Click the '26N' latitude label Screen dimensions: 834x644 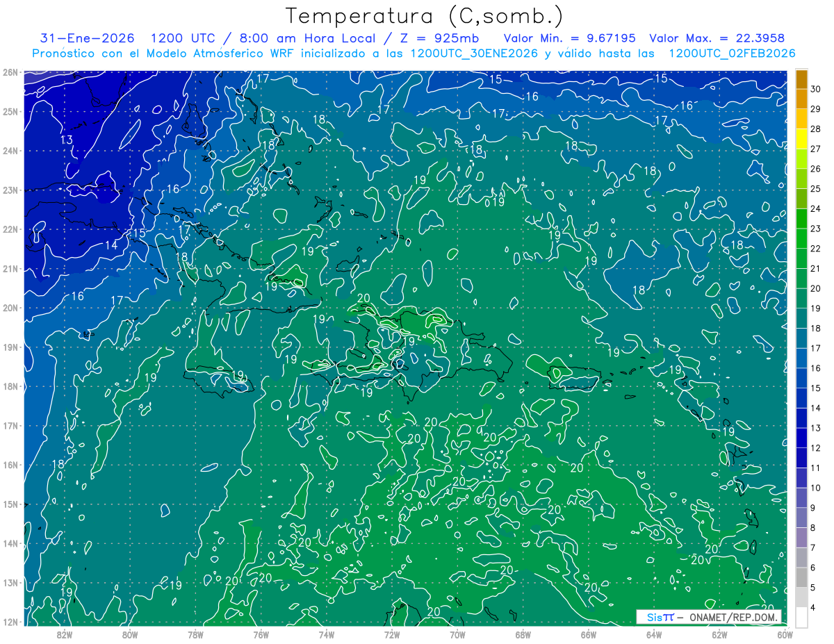[x=10, y=72]
